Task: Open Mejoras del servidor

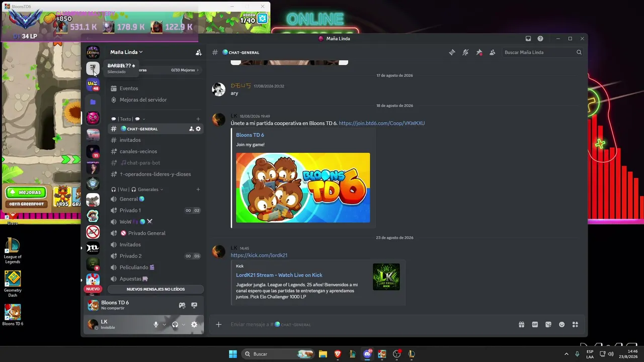Action: coord(156,100)
